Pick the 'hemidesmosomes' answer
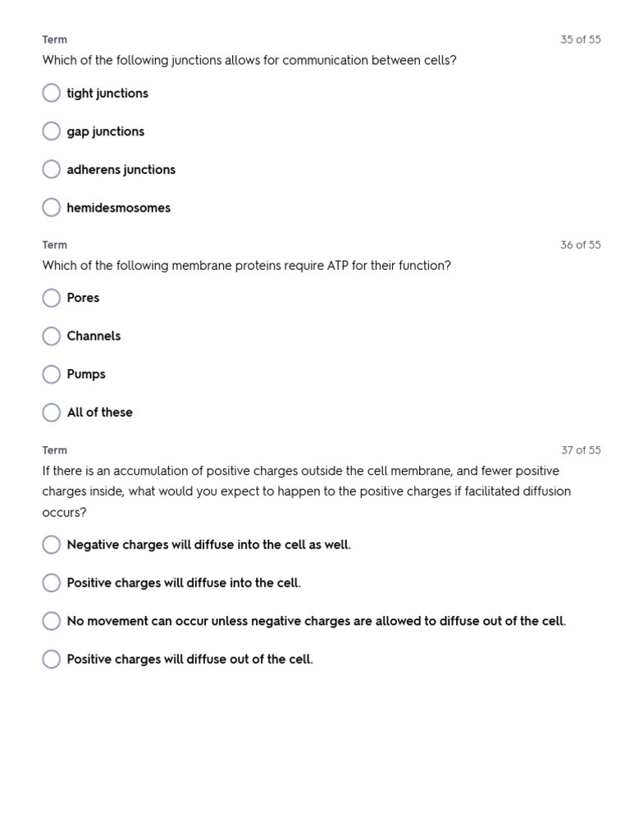 point(52,208)
